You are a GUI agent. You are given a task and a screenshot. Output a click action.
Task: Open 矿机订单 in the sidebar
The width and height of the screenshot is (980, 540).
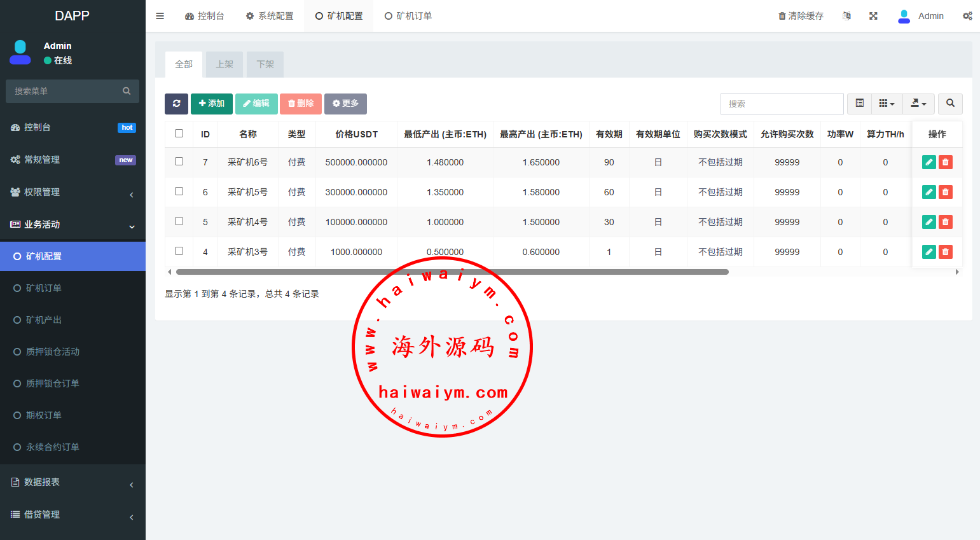[x=44, y=288]
